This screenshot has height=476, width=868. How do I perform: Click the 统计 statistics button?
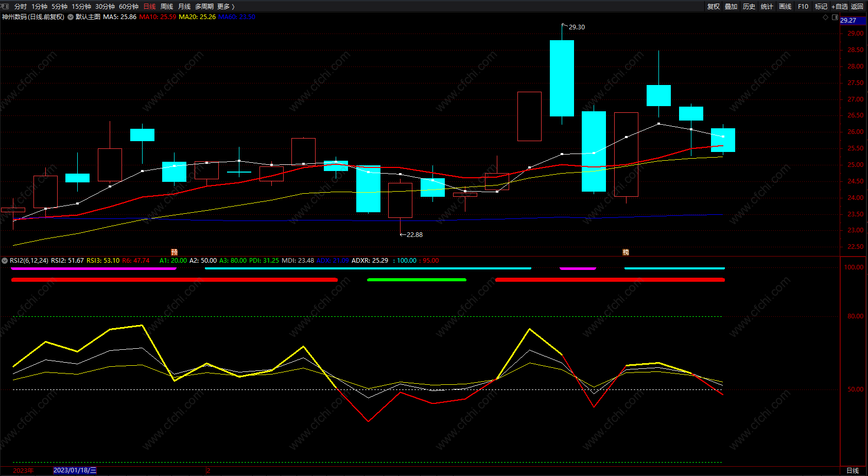click(x=767, y=7)
